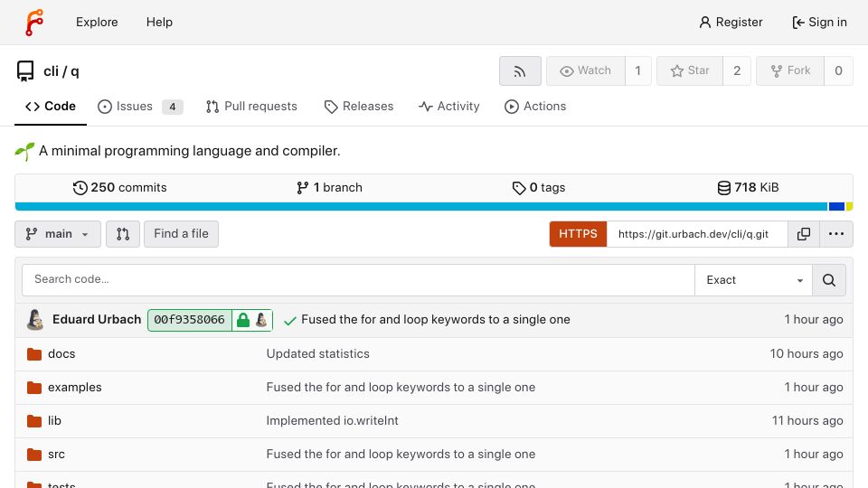Open the examples folder name

[x=75, y=388]
